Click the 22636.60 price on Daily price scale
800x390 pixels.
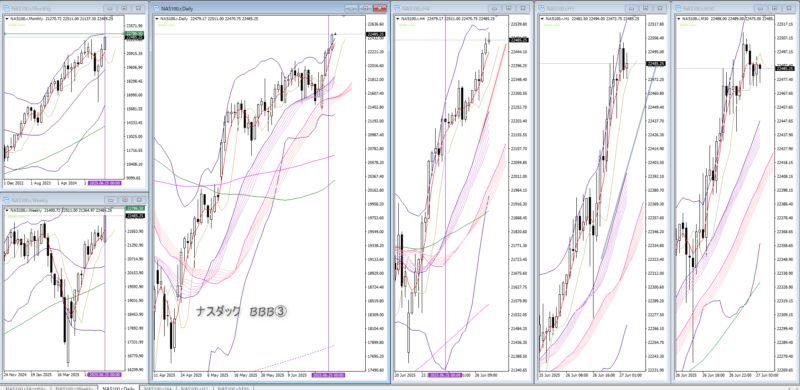point(376,24)
